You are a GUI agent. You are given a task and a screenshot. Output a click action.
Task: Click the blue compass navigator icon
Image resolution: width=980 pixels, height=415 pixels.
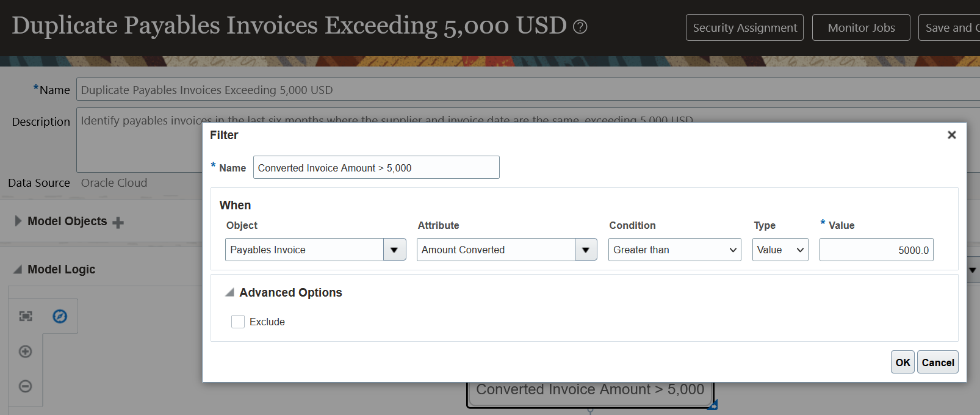[x=60, y=316]
